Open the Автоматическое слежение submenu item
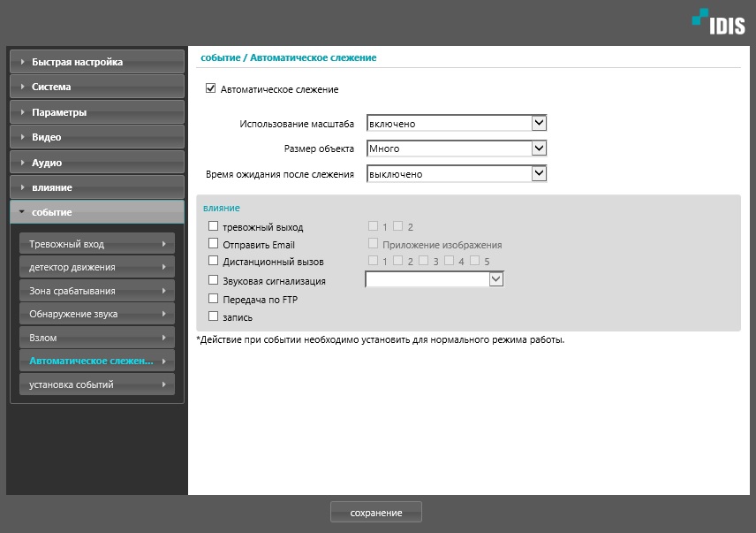The image size is (756, 533). point(97,361)
